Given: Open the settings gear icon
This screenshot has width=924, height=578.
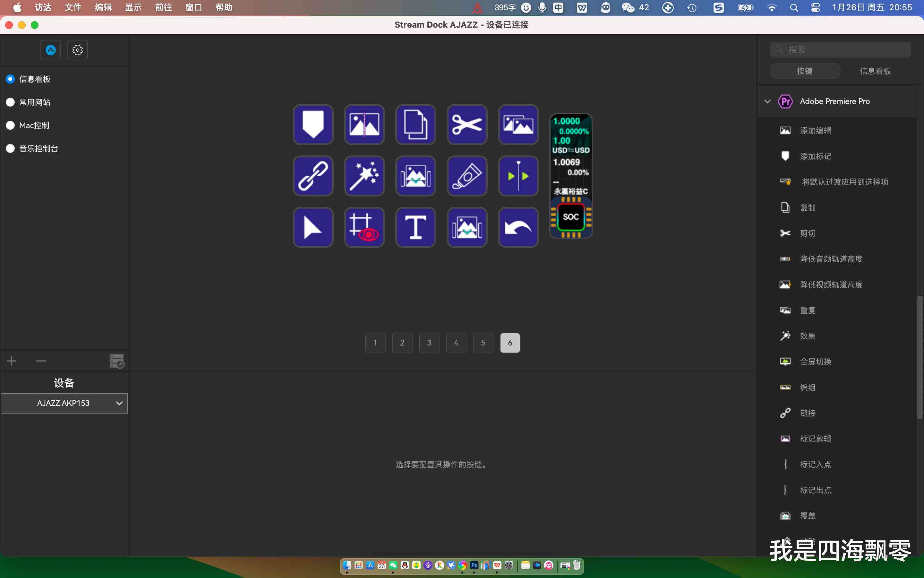Looking at the screenshot, I should pos(78,50).
